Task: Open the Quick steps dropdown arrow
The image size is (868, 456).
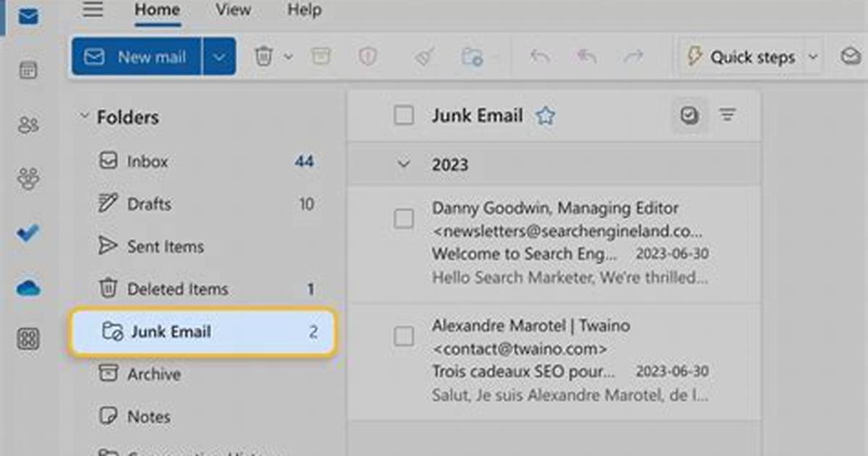Action: point(813,57)
